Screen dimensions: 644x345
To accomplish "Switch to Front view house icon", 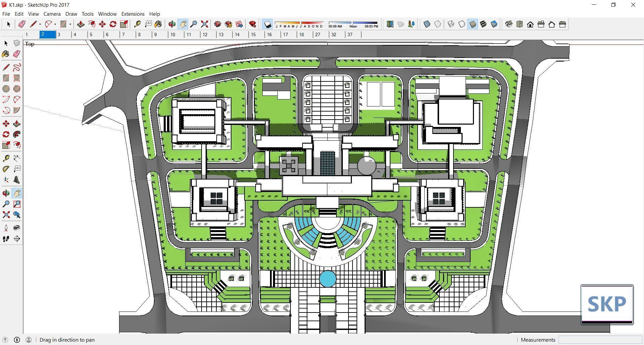I will (x=530, y=24).
